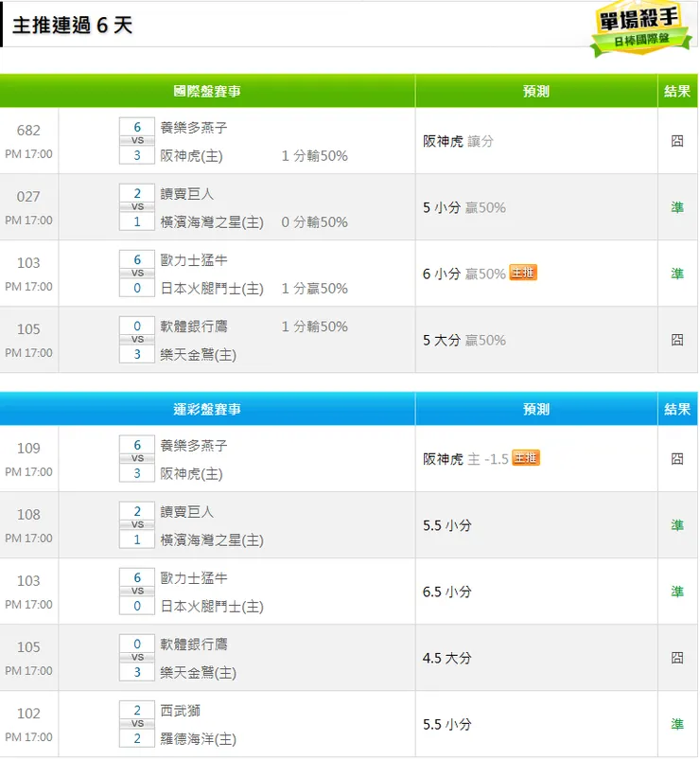Click PM 17:00 under game 102
This screenshot has width=700, height=760.
coord(28,736)
